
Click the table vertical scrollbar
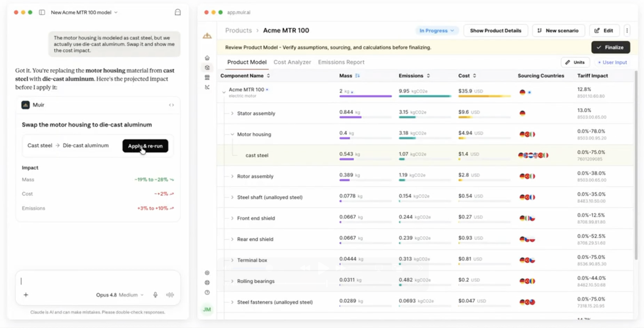coord(636,165)
